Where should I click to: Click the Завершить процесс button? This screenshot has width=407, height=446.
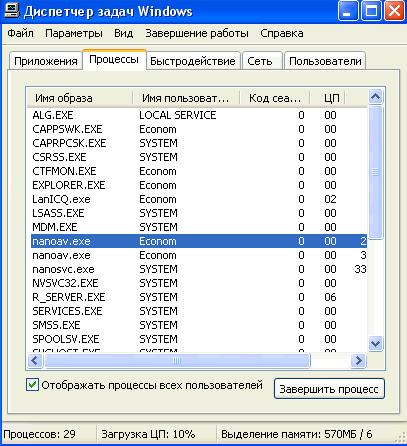point(329,389)
